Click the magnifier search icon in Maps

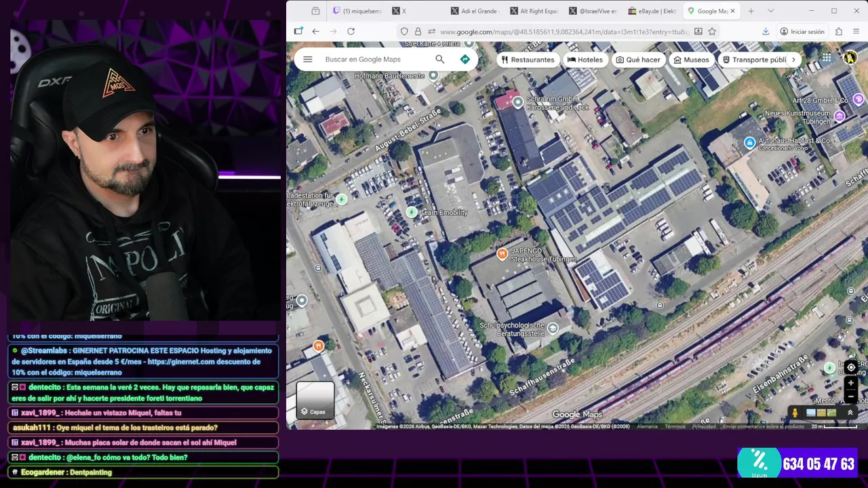(440, 60)
